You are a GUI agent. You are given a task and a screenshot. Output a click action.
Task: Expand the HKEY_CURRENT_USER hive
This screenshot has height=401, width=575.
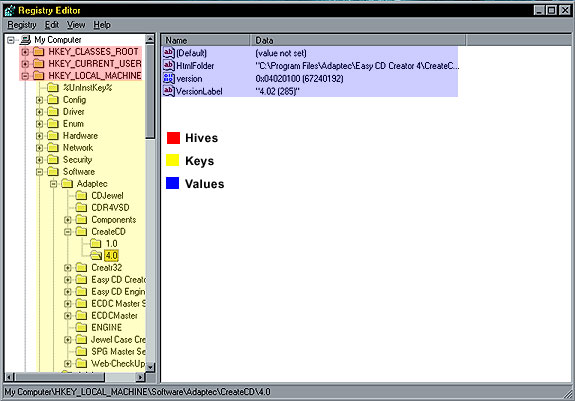point(25,64)
